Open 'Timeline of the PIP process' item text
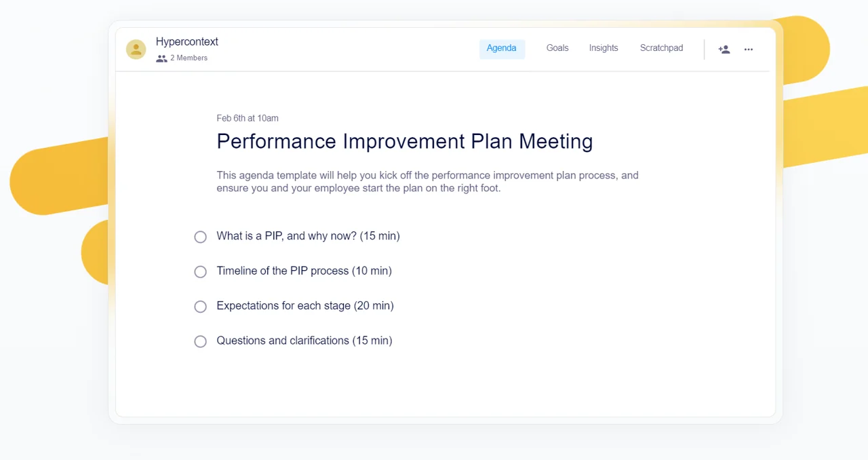 coord(304,271)
